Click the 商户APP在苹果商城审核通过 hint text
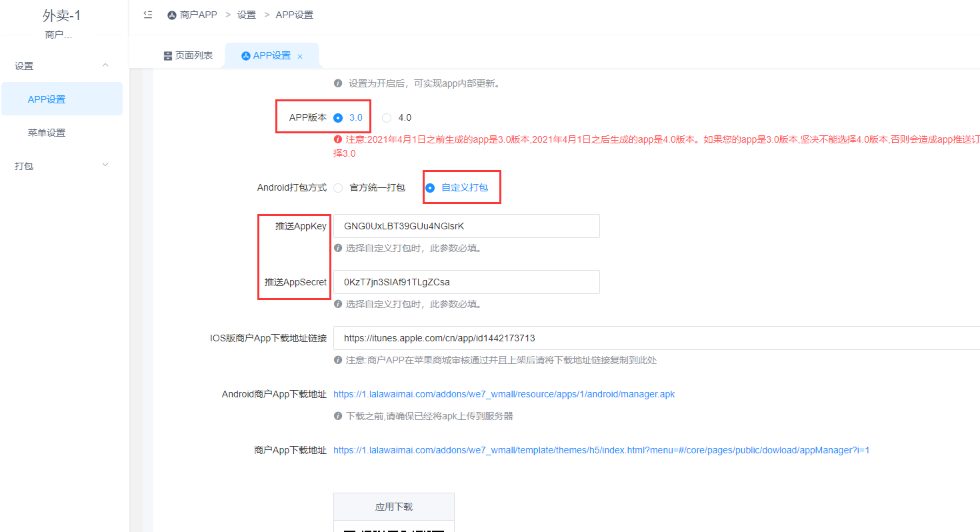 pyautogui.click(x=501, y=360)
